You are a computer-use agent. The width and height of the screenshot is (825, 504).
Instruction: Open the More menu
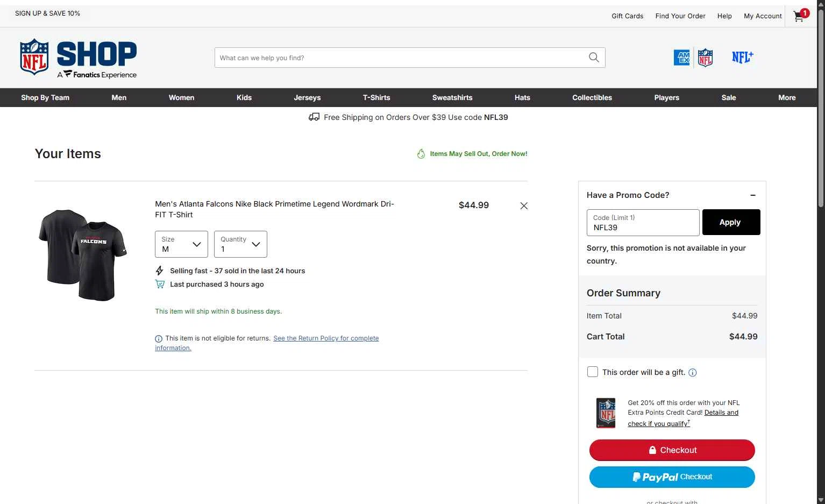point(787,97)
